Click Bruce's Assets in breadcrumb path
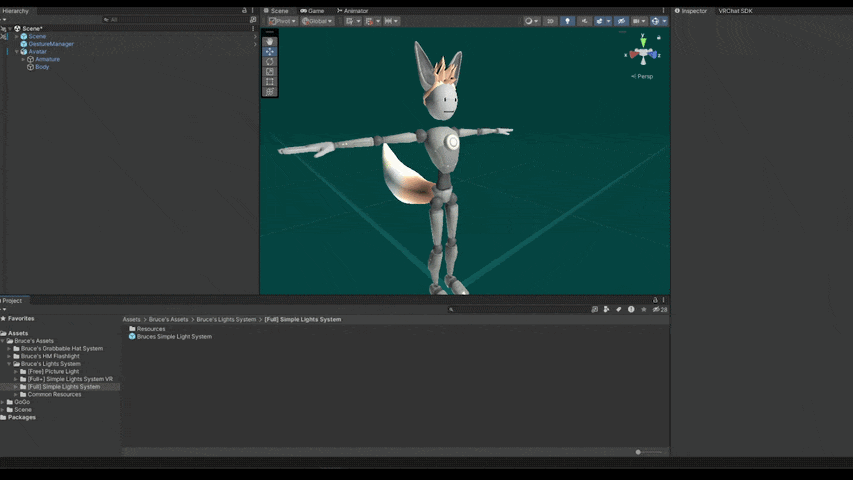The height and width of the screenshot is (480, 853). pos(168,319)
